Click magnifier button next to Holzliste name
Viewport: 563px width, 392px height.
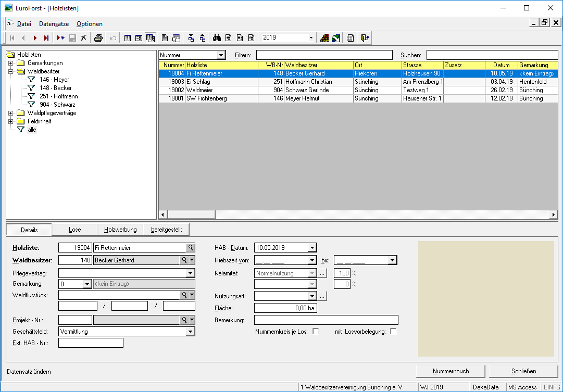[x=191, y=248]
